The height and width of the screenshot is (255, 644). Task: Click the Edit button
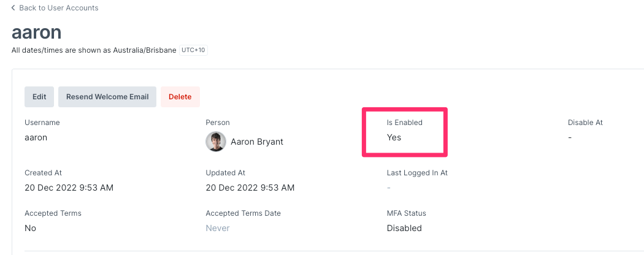click(39, 97)
